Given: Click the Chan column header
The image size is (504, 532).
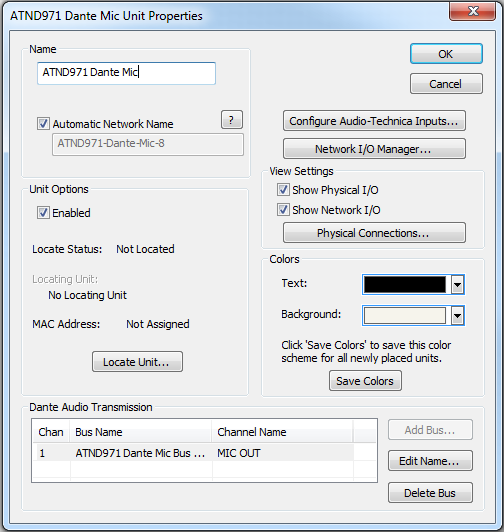Looking at the screenshot, I should click(x=51, y=432).
